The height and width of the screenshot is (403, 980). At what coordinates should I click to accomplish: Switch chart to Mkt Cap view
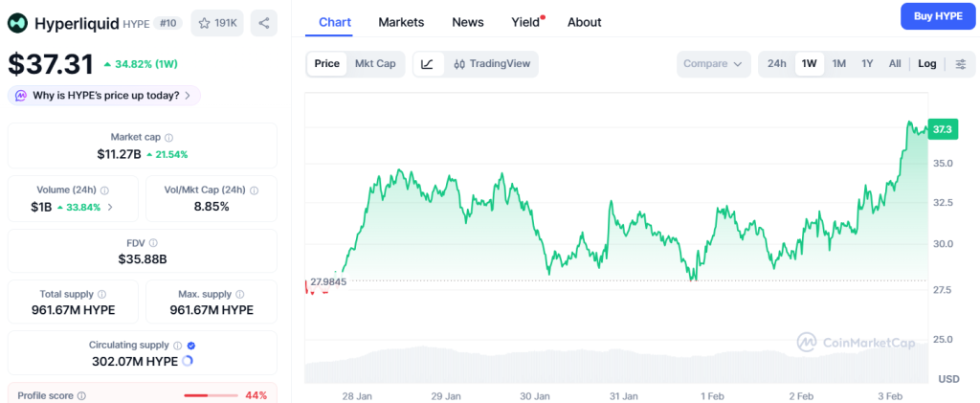click(x=375, y=64)
